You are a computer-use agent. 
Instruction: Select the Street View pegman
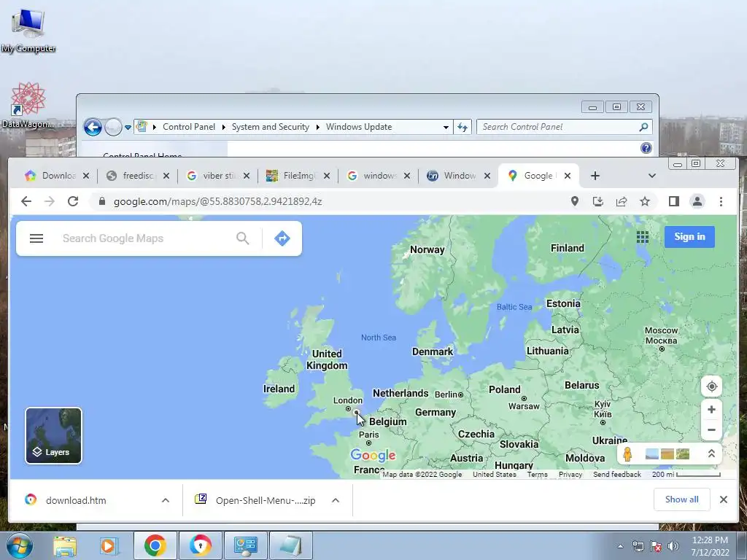pyautogui.click(x=627, y=454)
